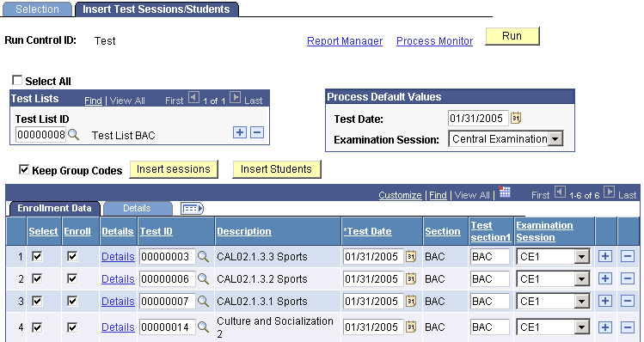Click the Test List ID input field

(40, 135)
